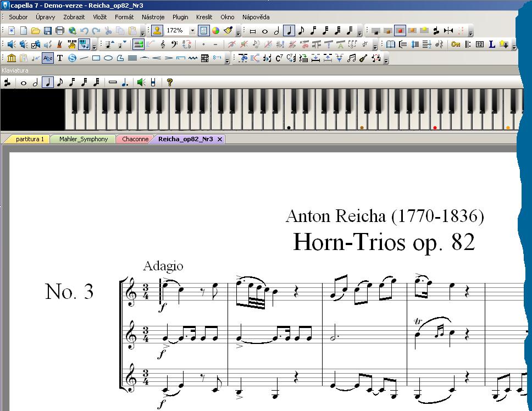532x411 pixels.
Task: Click the color wheel icon
Action: pos(216,31)
